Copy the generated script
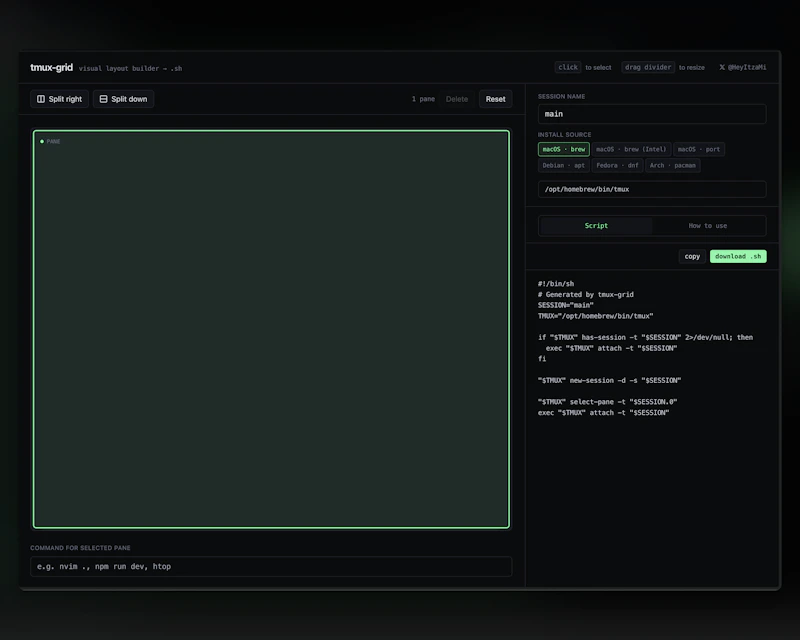Screen dimensions: 800x640 (x=692, y=256)
